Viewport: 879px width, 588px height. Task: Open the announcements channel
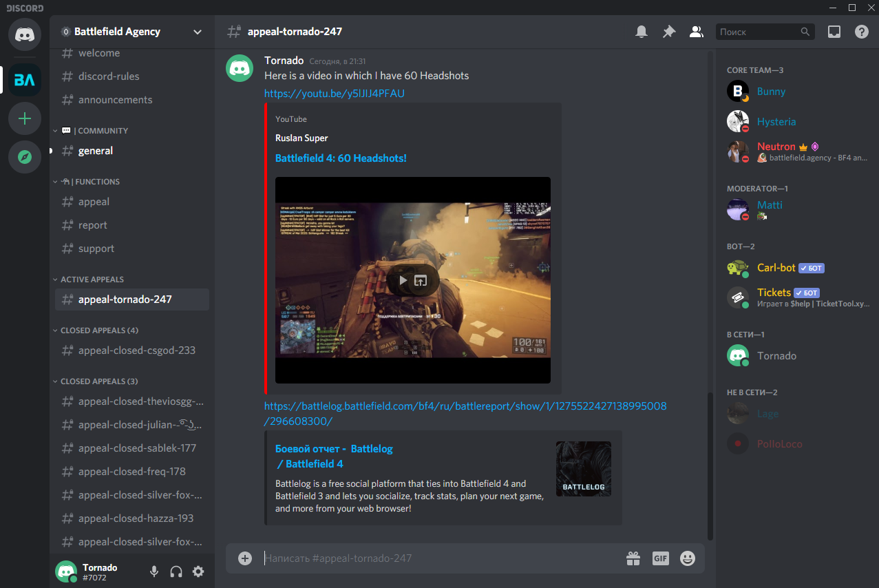pos(132,100)
